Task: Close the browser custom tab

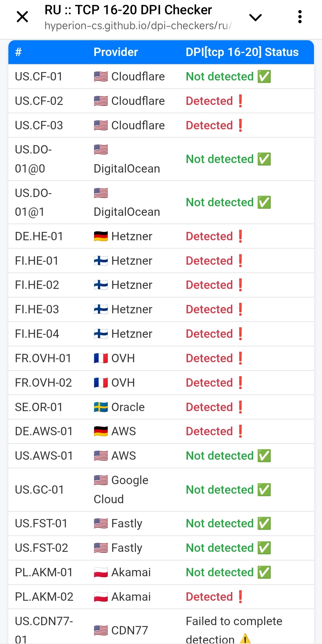Action: [22, 17]
